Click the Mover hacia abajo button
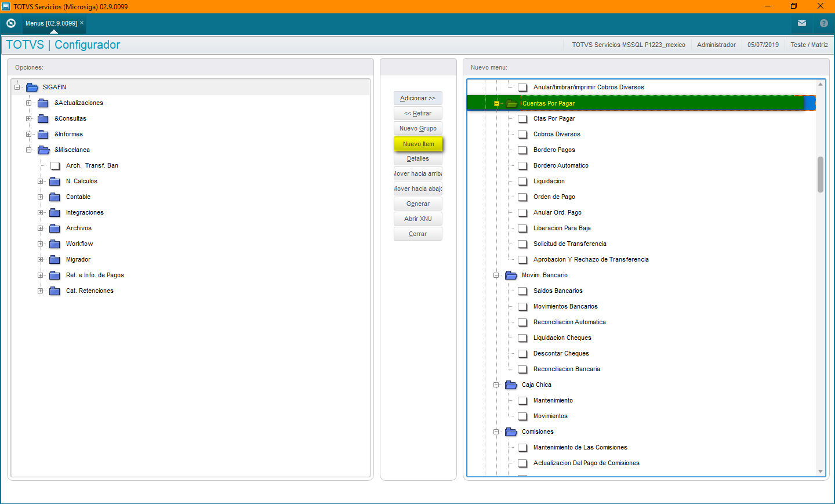Screen dimensions: 835x504 pyautogui.click(x=418, y=188)
